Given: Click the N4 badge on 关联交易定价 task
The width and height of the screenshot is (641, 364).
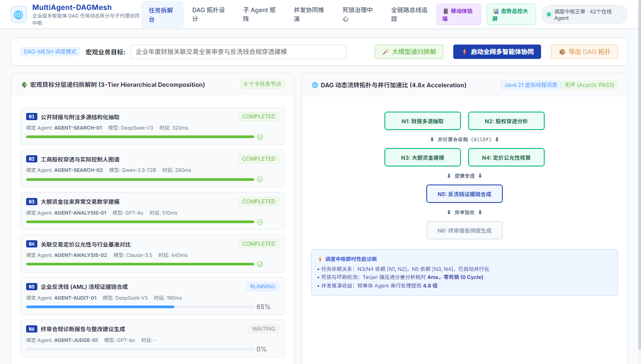Looking at the screenshot, I should (x=32, y=244).
